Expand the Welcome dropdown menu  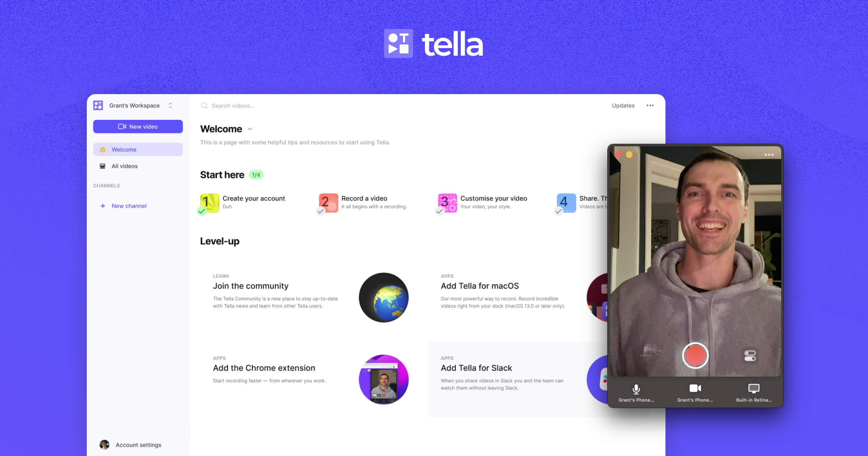click(250, 128)
